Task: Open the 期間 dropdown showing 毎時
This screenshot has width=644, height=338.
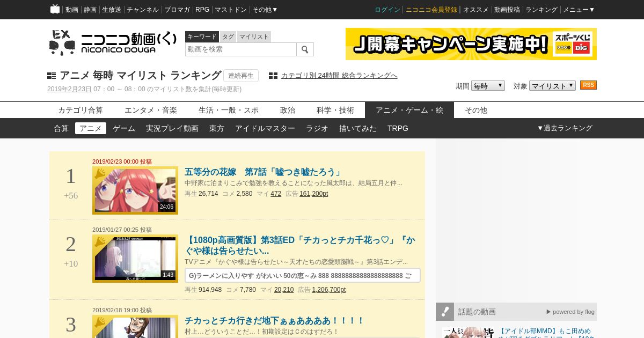Action: (x=488, y=86)
